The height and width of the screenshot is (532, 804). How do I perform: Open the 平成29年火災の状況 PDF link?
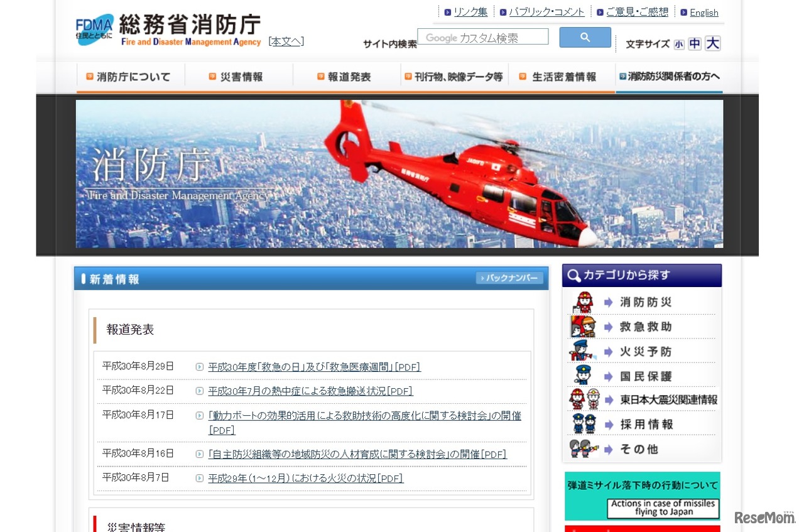pos(305,478)
